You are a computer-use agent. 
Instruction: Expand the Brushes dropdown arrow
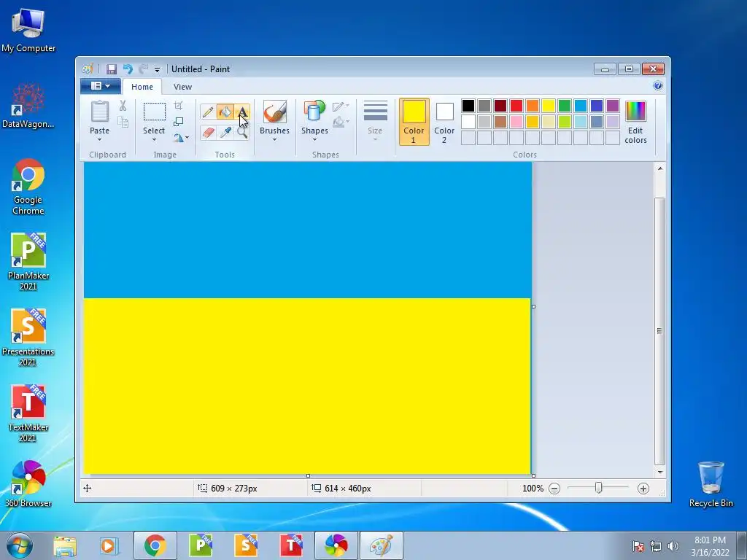coord(274,139)
